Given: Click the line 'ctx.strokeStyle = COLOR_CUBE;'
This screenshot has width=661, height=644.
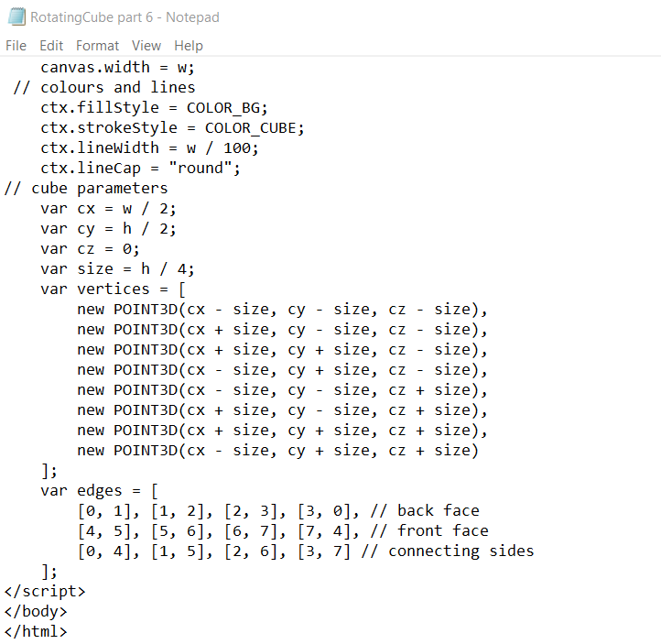Looking at the screenshot, I should [172, 127].
